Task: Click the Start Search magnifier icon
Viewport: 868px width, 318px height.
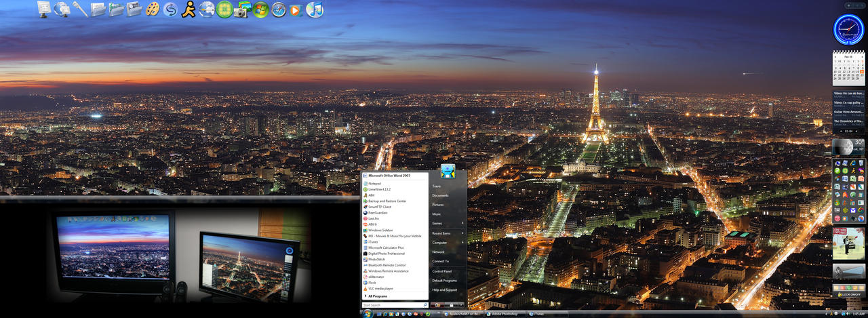Action: pos(425,305)
